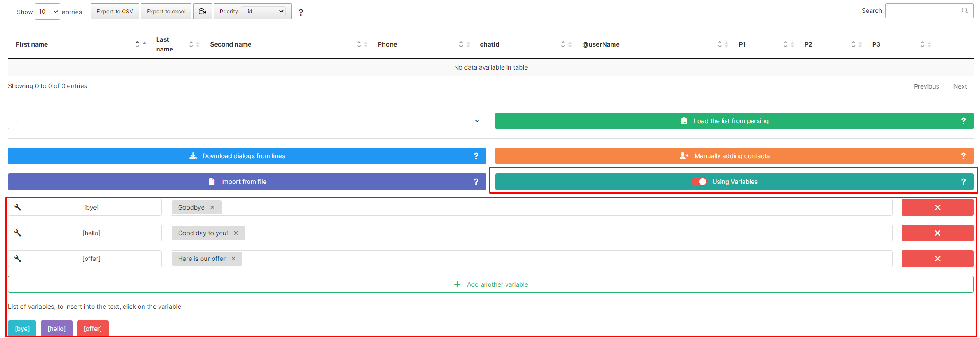Click the wrench icon beside [bye]

pyautogui.click(x=18, y=207)
